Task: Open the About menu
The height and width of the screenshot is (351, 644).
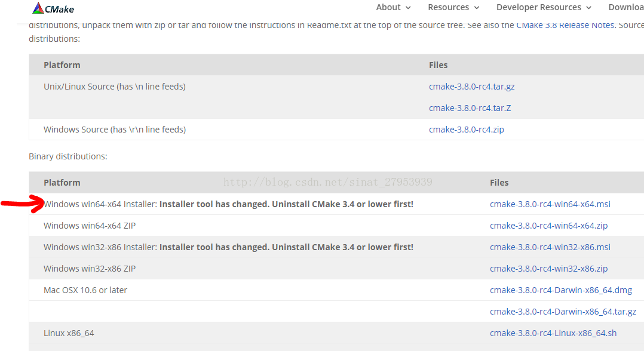Action: tap(388, 7)
